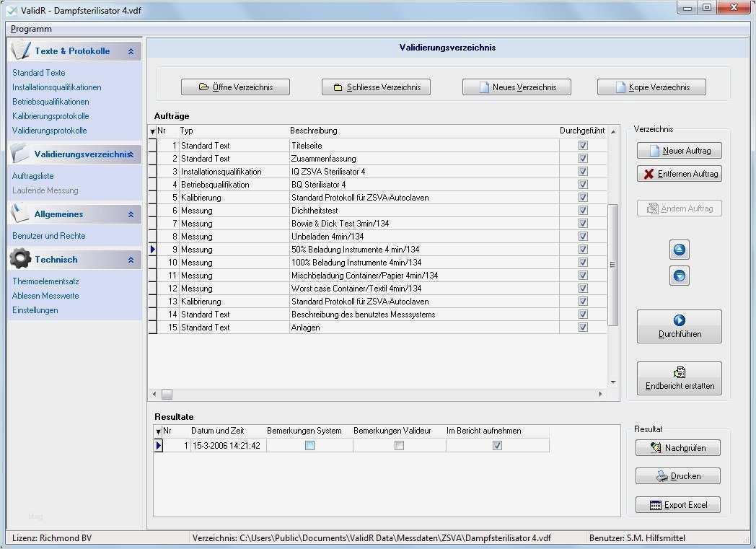Screen dimensions: 756x549
Task: Collapse the Texte & Protokolle section
Action: click(x=131, y=51)
